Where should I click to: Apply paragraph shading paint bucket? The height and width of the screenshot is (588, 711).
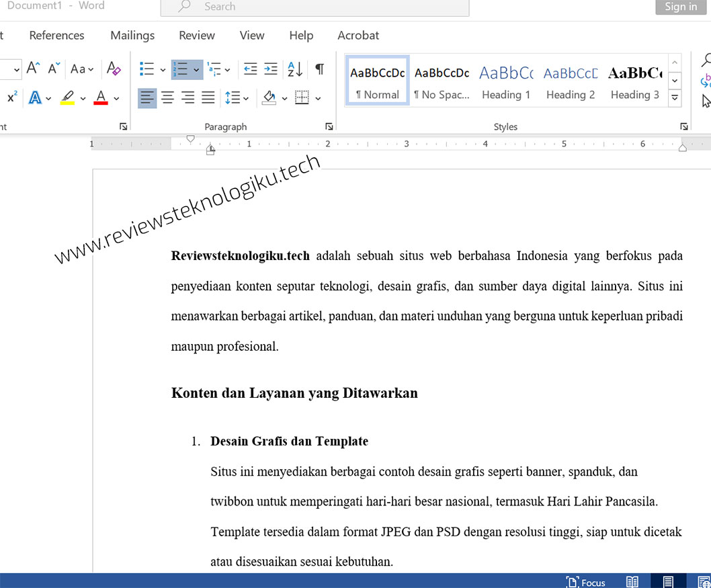click(x=269, y=98)
